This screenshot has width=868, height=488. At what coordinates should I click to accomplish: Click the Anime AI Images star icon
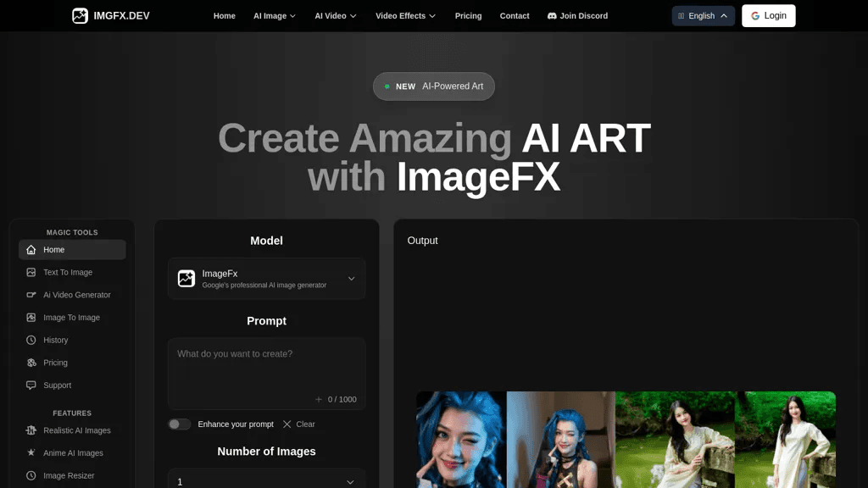tap(31, 452)
